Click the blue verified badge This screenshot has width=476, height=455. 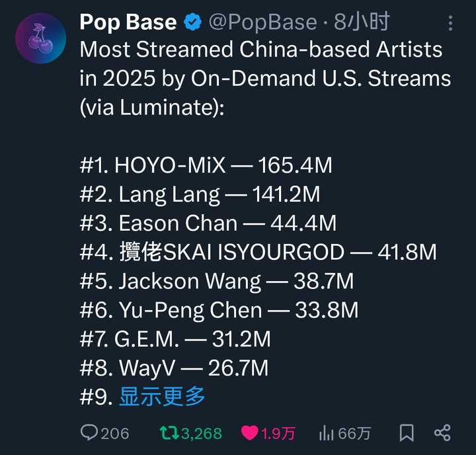point(193,22)
